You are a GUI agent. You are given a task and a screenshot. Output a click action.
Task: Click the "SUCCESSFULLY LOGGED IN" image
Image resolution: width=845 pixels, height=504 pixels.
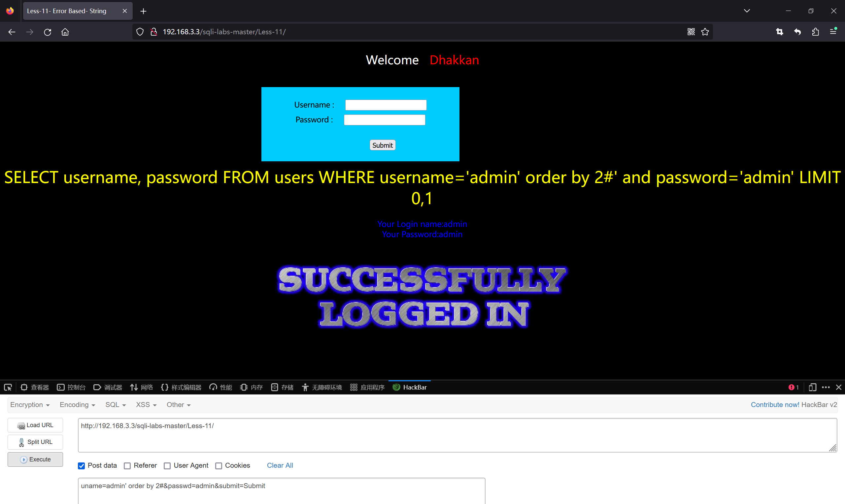click(422, 297)
